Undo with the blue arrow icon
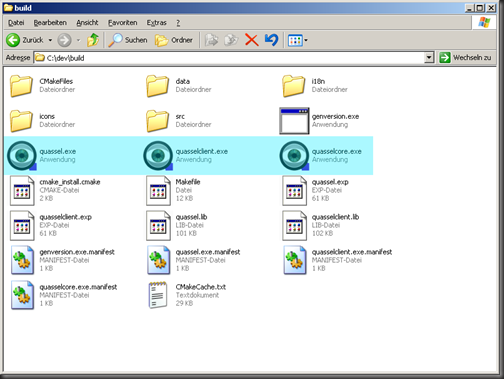Viewport: 504px width, 379px height. click(x=272, y=40)
